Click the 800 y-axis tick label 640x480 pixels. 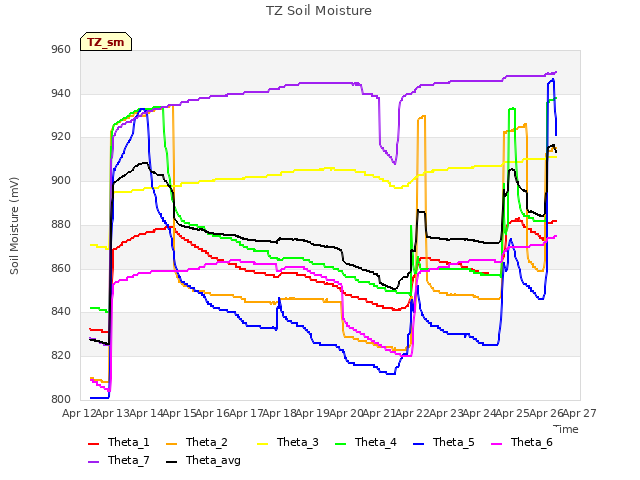click(61, 399)
